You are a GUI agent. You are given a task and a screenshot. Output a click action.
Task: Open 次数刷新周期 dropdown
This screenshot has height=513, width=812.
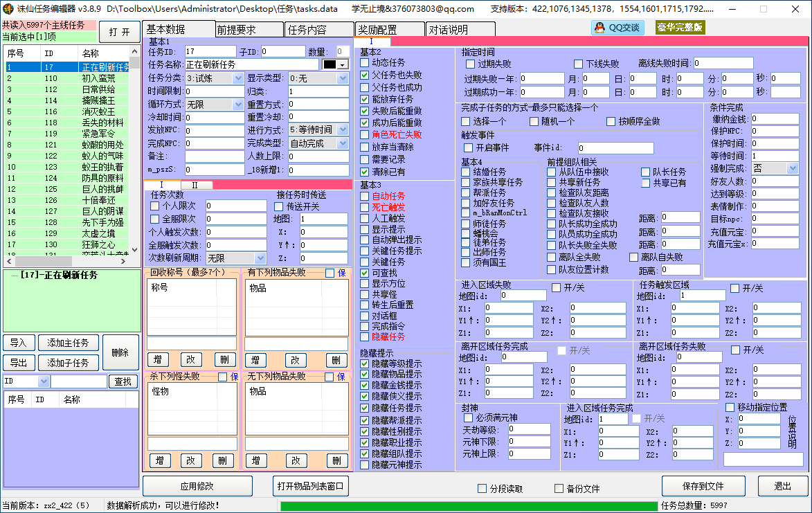260,258
